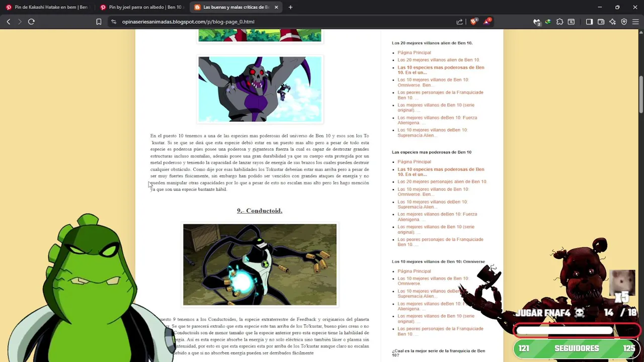Viewport: 644px width, 362px height.
Task: Click the 9.- Conductoid heading
Action: [x=260, y=211]
